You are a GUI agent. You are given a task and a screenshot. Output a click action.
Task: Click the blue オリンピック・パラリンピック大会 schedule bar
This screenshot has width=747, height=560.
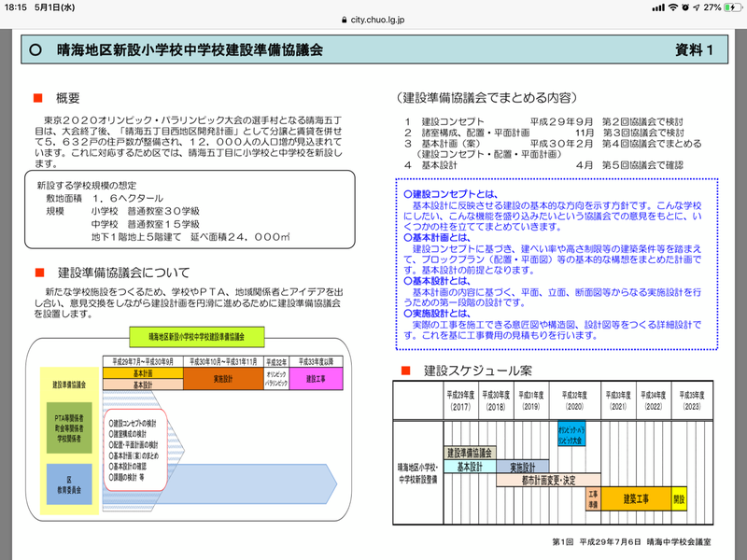(571, 434)
